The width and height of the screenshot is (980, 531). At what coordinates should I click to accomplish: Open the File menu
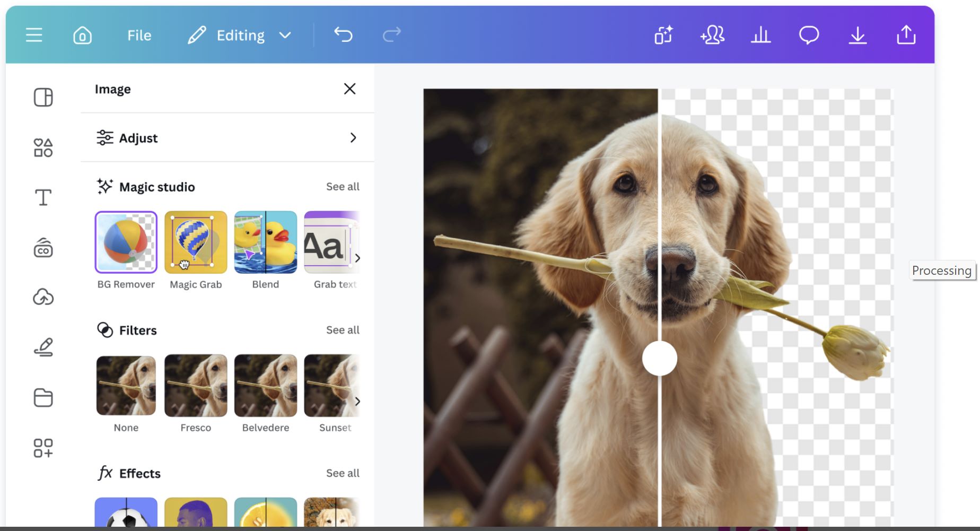tap(139, 36)
